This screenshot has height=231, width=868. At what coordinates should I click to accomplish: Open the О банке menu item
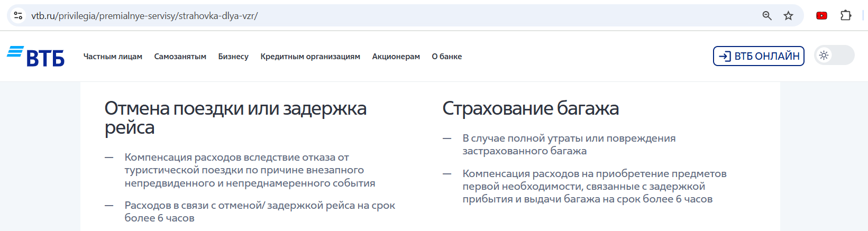447,57
